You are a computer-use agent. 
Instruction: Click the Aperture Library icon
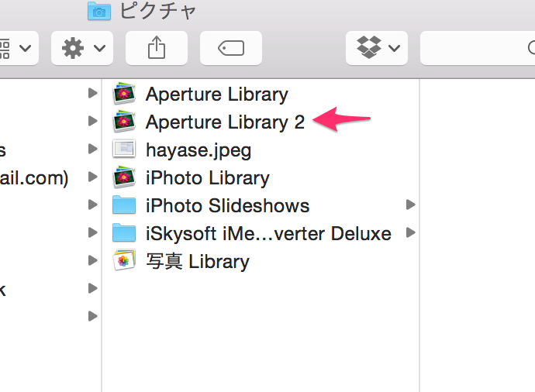point(124,95)
